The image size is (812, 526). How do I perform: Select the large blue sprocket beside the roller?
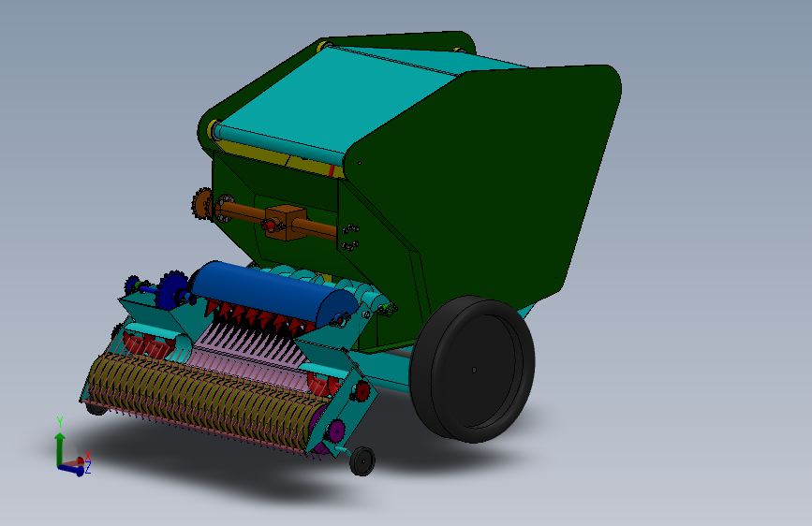coord(172,291)
